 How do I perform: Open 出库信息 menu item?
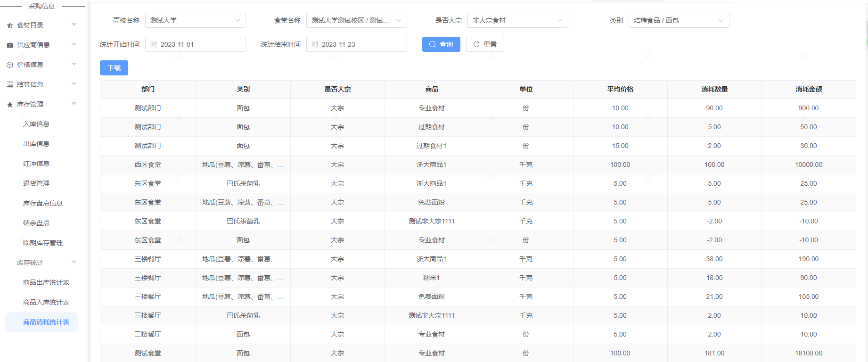tap(36, 144)
